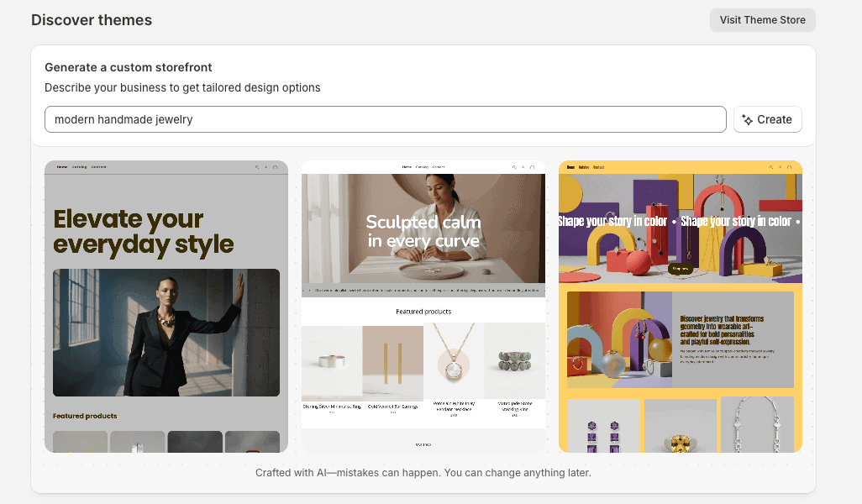Screen dimensions: 862x504
Task: Click cart icon in the gray theme header
Action: (276, 167)
